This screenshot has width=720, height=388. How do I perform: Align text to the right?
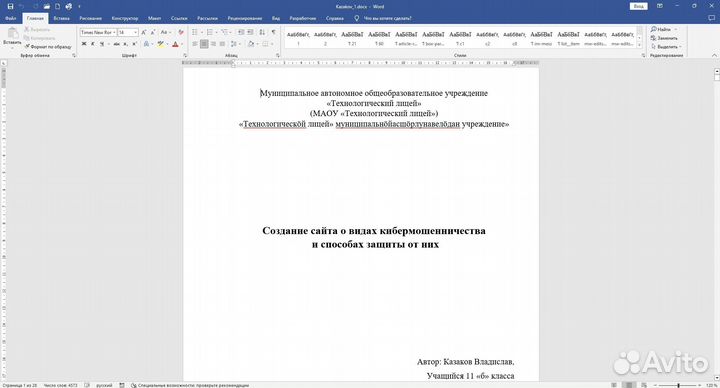[x=213, y=44]
